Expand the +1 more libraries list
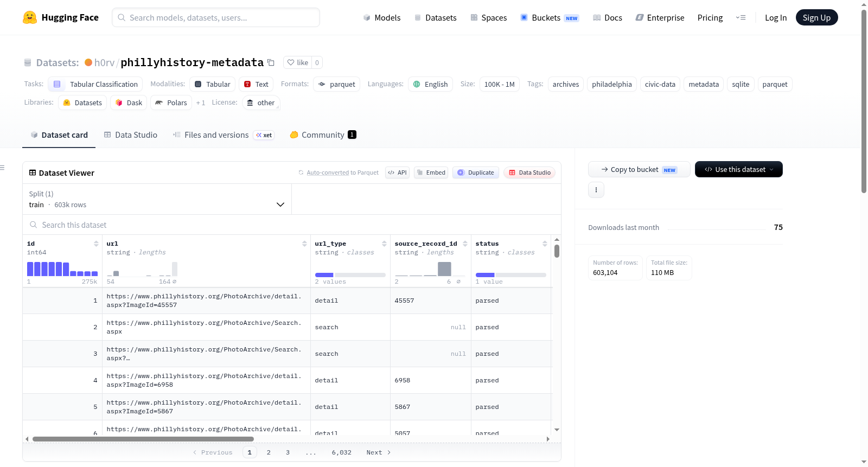Image resolution: width=868 pixels, height=467 pixels. pos(201,103)
